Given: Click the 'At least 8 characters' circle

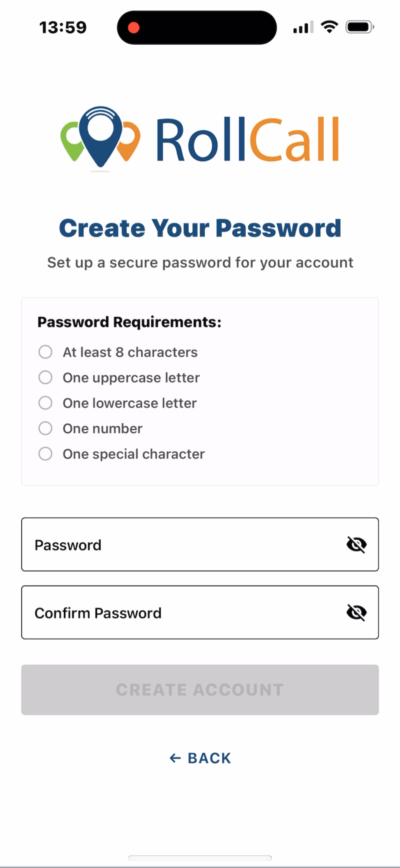Looking at the screenshot, I should 46,352.
